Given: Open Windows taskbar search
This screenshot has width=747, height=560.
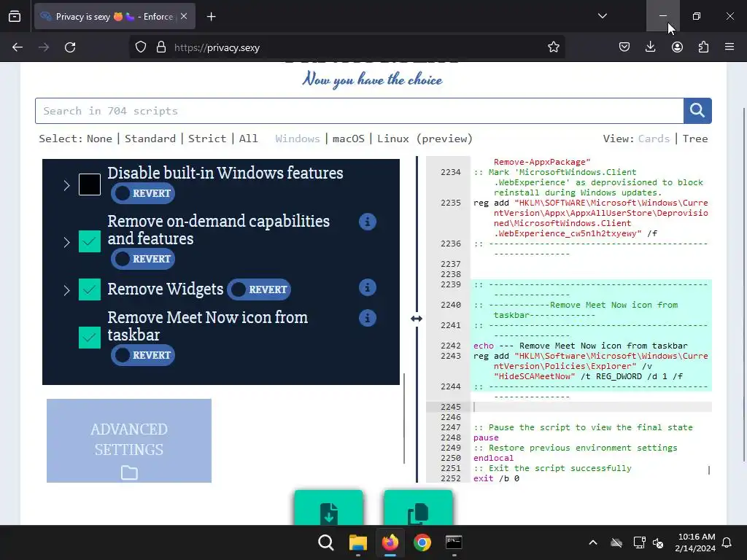Looking at the screenshot, I should coord(326,542).
